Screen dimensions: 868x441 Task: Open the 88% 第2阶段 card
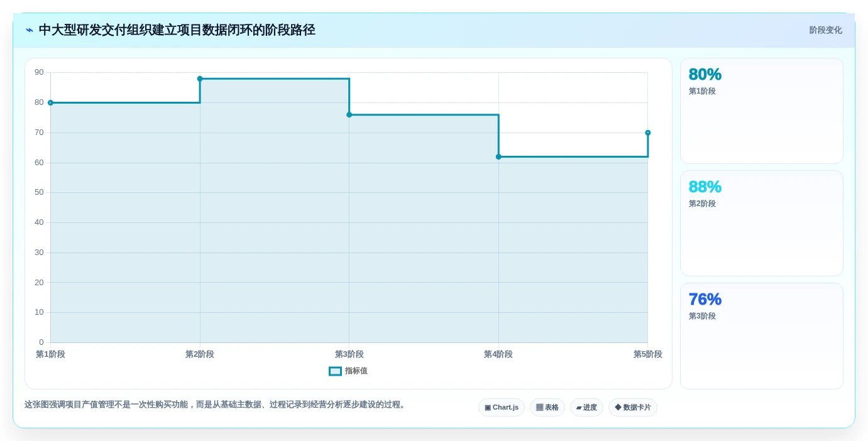(x=762, y=224)
